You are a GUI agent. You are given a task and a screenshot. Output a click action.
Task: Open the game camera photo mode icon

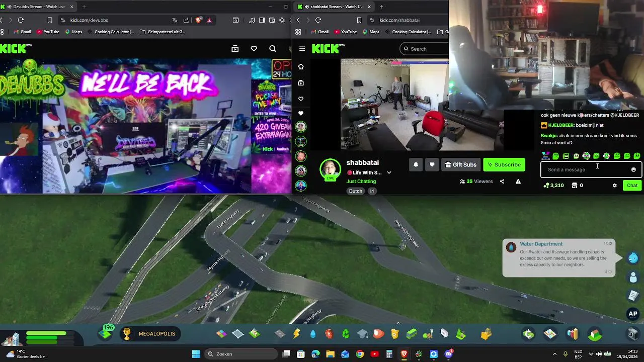(633, 334)
